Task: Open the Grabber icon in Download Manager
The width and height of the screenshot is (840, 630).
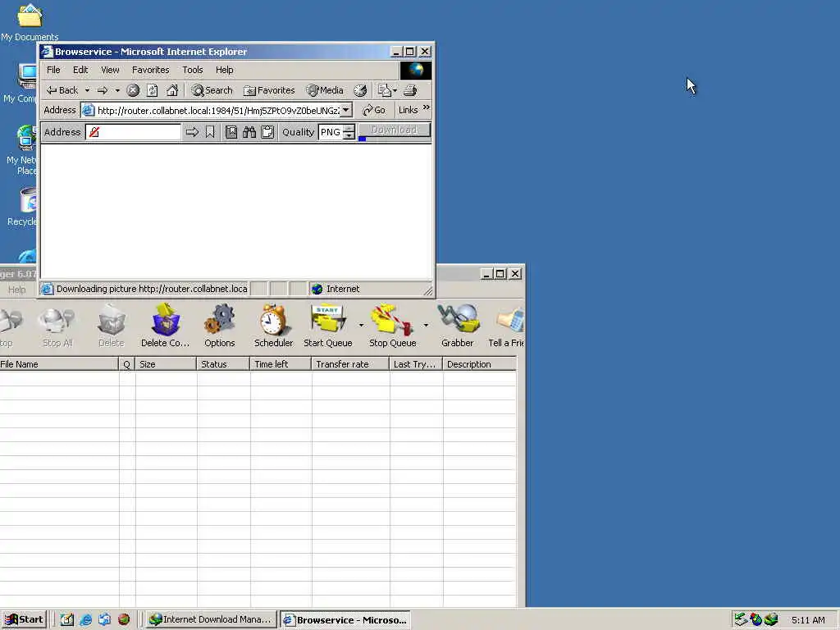Action: [457, 326]
